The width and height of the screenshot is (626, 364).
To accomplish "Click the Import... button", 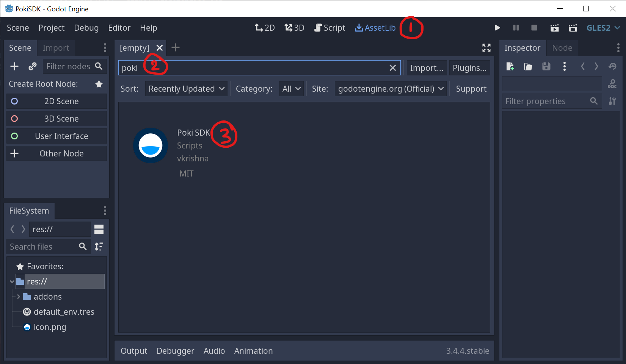I will pyautogui.click(x=427, y=68).
